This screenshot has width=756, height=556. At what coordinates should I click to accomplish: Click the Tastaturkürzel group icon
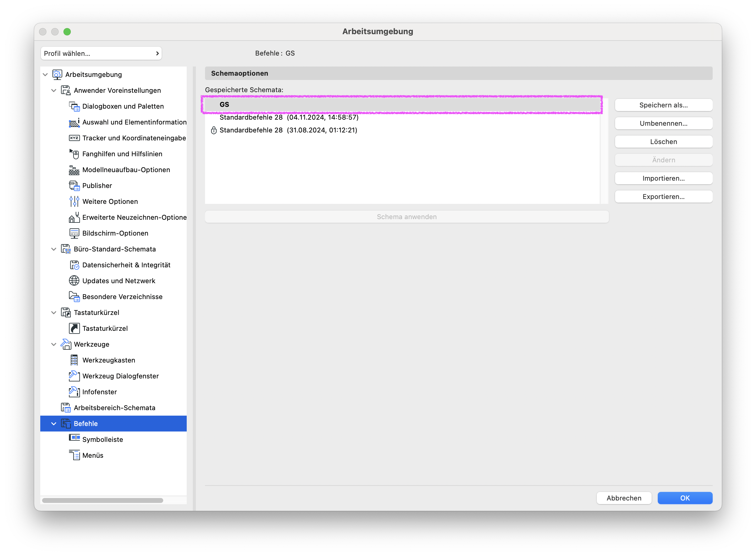[66, 312]
